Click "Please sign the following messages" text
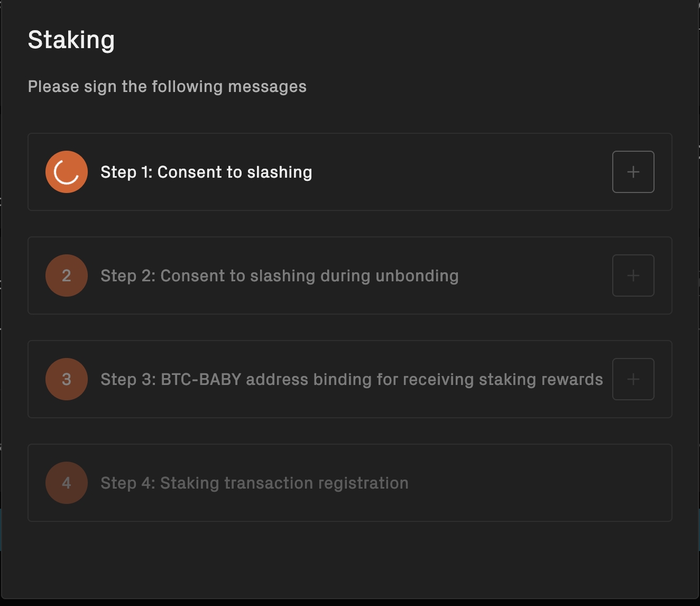Viewport: 700px width, 606px height. (167, 87)
